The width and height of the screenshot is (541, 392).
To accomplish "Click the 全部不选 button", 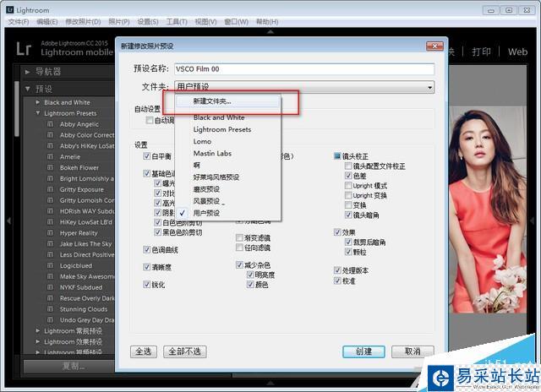I will (x=185, y=351).
